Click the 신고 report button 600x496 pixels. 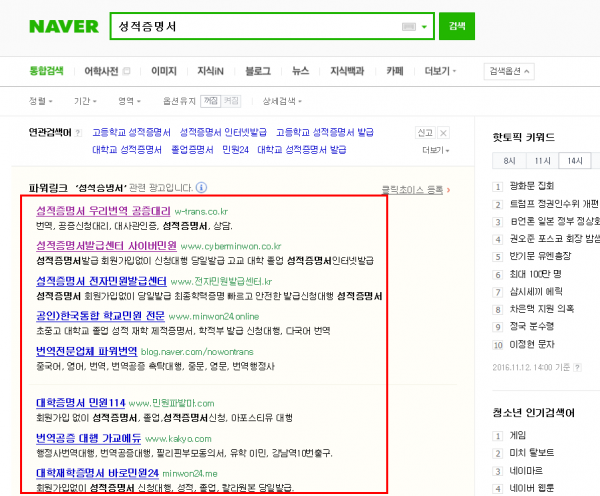point(425,133)
